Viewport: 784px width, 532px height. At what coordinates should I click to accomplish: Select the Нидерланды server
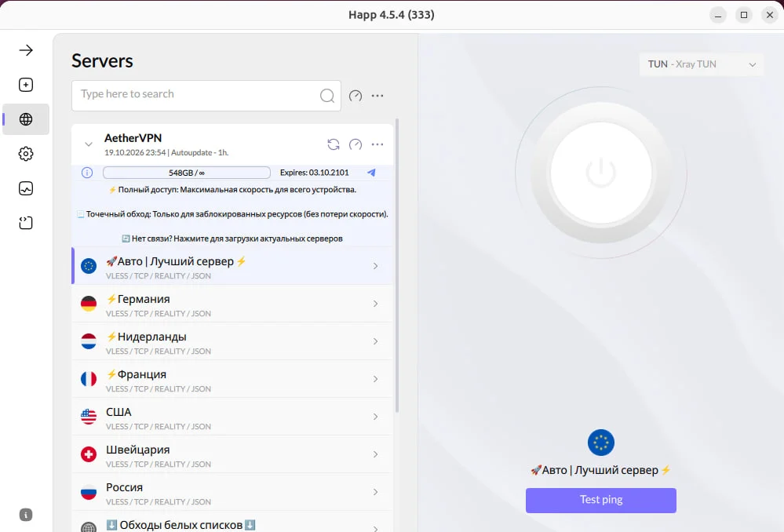tap(232, 341)
